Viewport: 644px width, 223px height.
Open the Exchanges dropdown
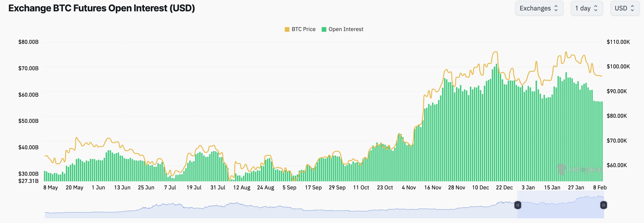point(539,8)
